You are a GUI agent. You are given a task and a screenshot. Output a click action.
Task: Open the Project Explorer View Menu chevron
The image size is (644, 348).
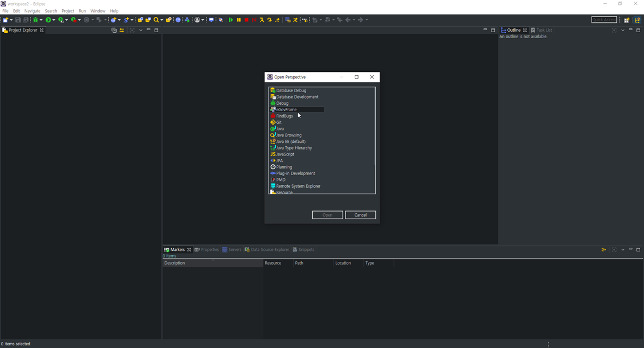coord(141,30)
